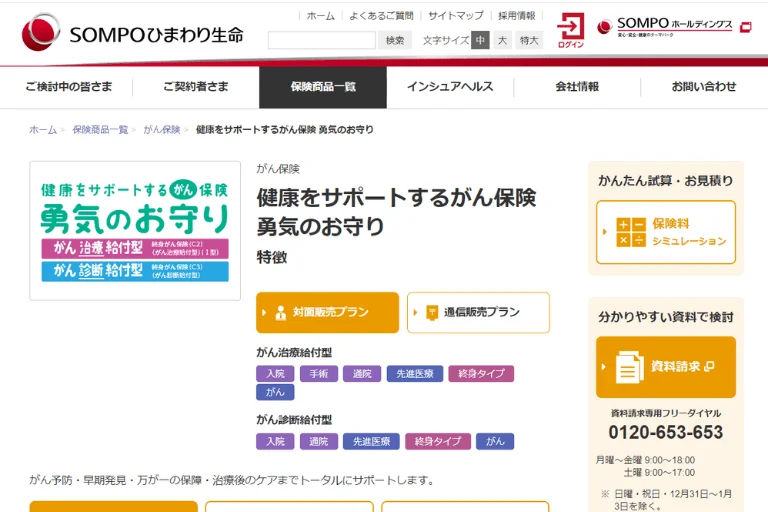Click 終身タイプ tag under がん診断給付型

tap(438, 441)
